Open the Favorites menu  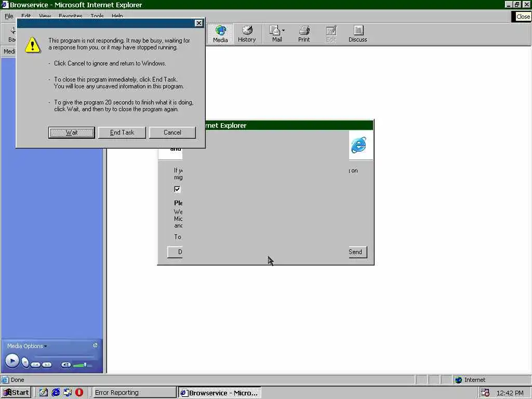tap(70, 16)
